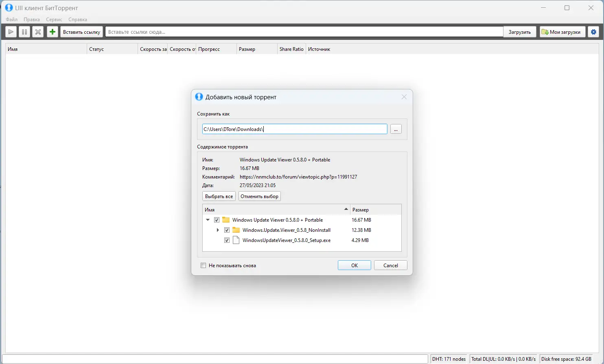Screen dimensions: 604x364
Task: Click the Pause toolbar icon
Action: pyautogui.click(x=24, y=32)
